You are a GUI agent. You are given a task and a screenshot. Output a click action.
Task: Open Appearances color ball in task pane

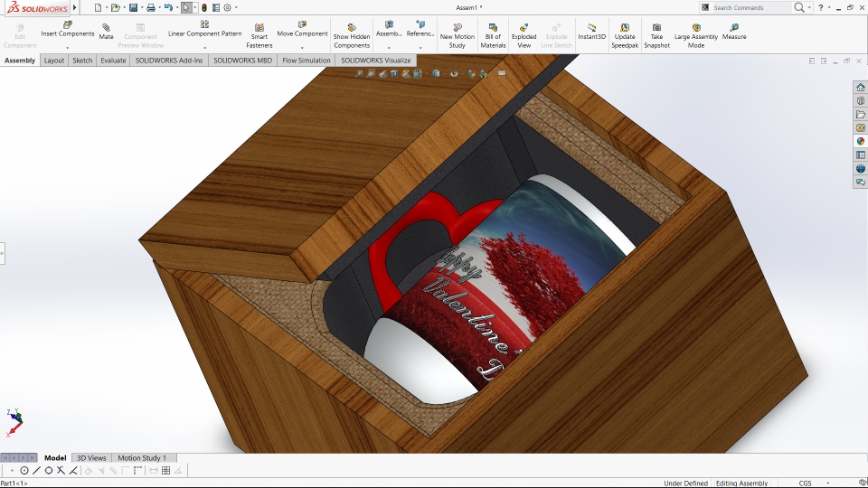tap(860, 142)
